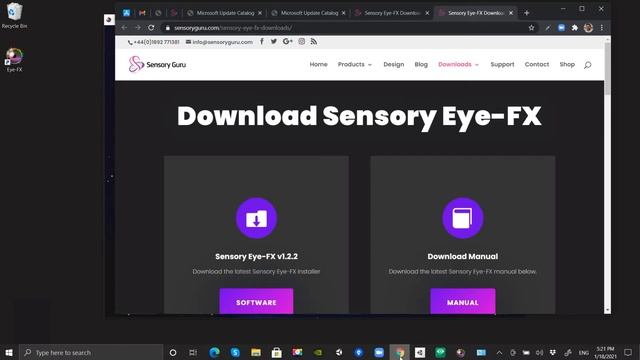This screenshot has width=640, height=360.
Task: Open Microsoft Edge from the taskbar
Action: point(214,352)
